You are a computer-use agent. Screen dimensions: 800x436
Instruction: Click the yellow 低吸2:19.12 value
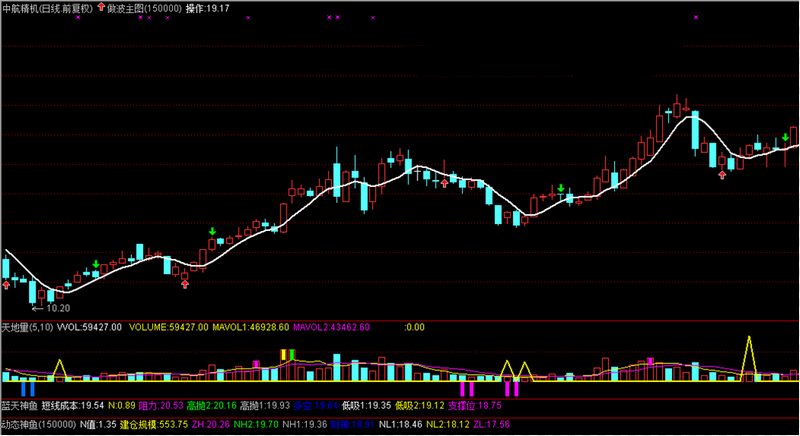tap(419, 405)
